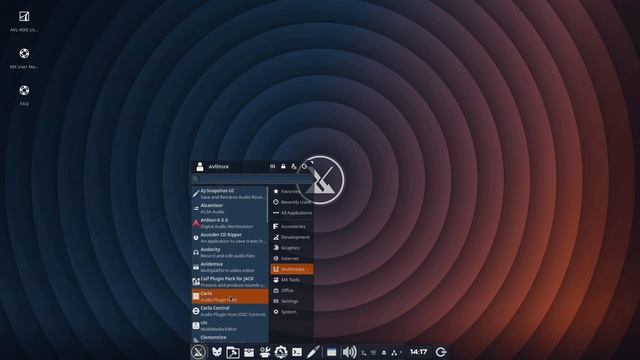640x360 pixels.
Task: Open the volume speaker control
Action: (349, 352)
